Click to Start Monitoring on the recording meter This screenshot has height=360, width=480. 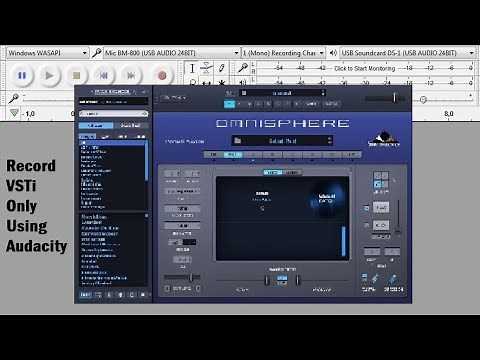pyautogui.click(x=364, y=68)
